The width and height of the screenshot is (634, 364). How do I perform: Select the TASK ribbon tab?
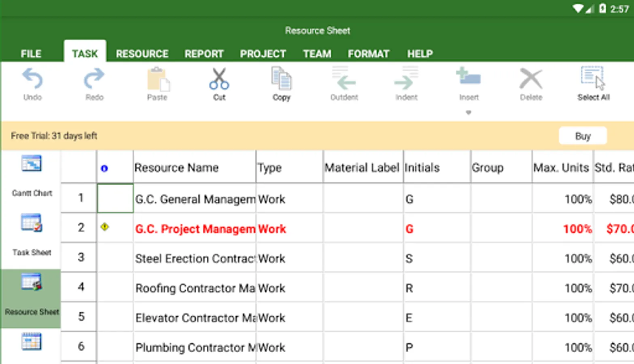click(85, 51)
